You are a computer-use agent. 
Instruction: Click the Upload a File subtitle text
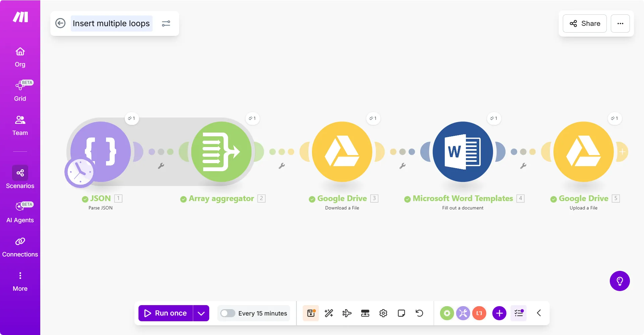tap(584, 208)
